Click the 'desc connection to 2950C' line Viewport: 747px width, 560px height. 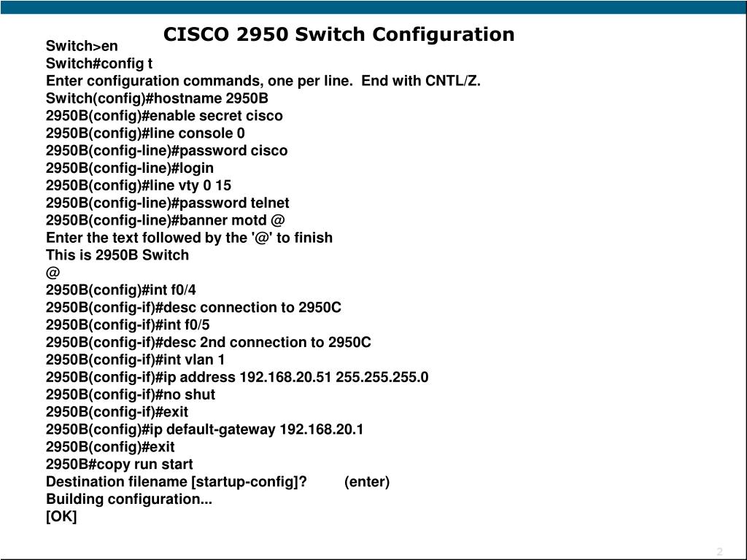click(x=193, y=308)
